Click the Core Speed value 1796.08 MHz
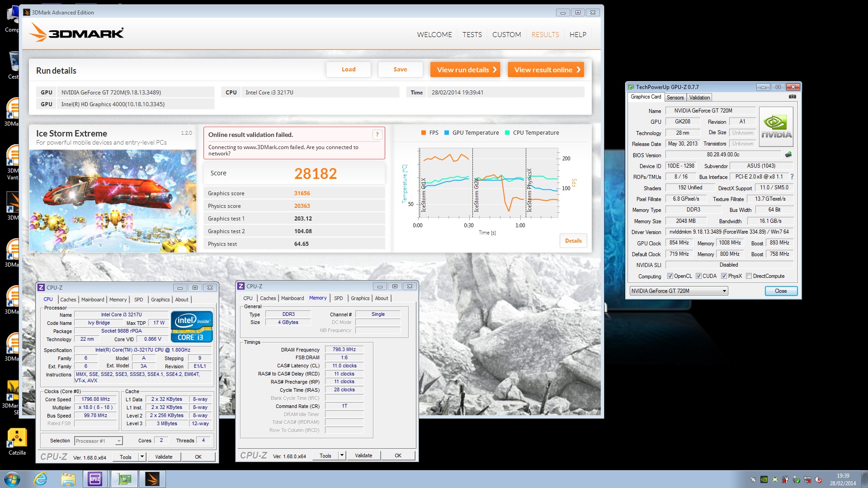This screenshot has height=488, width=868. coord(95,399)
